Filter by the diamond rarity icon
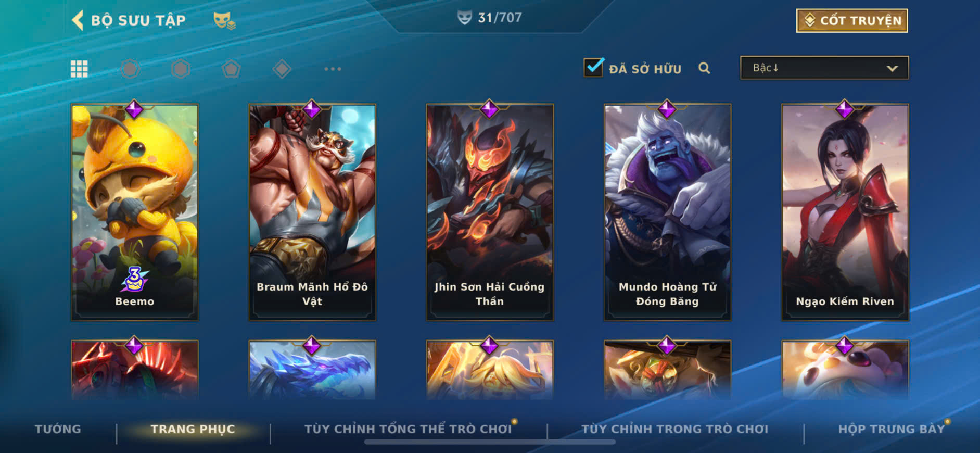 [282, 69]
